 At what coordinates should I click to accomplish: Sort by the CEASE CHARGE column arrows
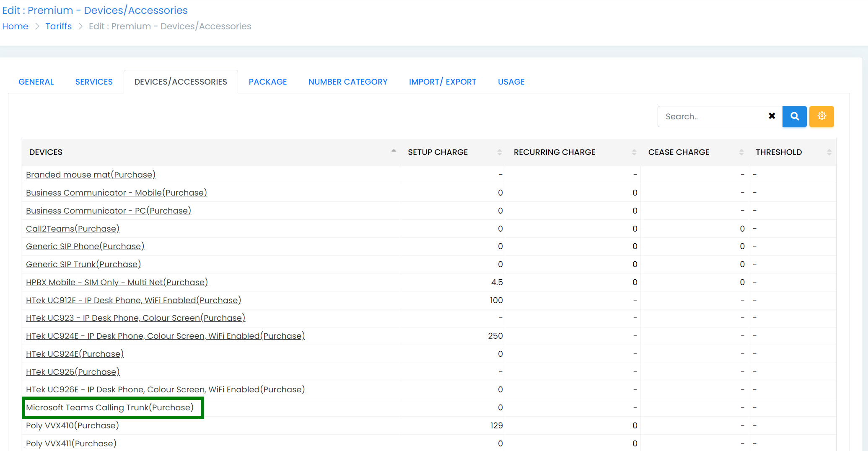(x=741, y=152)
